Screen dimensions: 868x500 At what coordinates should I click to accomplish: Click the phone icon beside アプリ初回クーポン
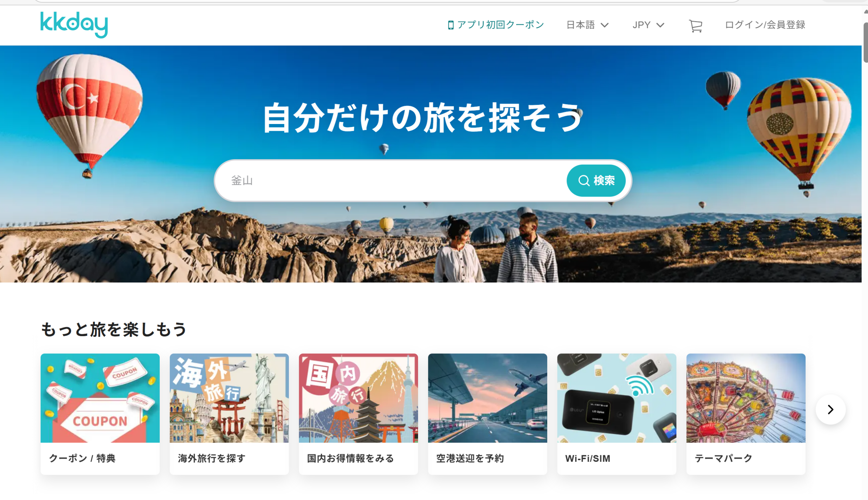click(x=451, y=25)
